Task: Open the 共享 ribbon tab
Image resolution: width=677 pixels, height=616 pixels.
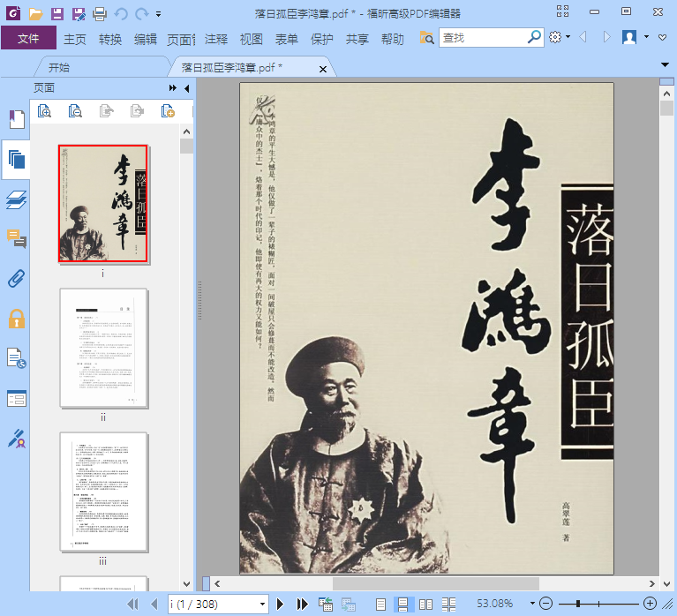Action: tap(357, 40)
